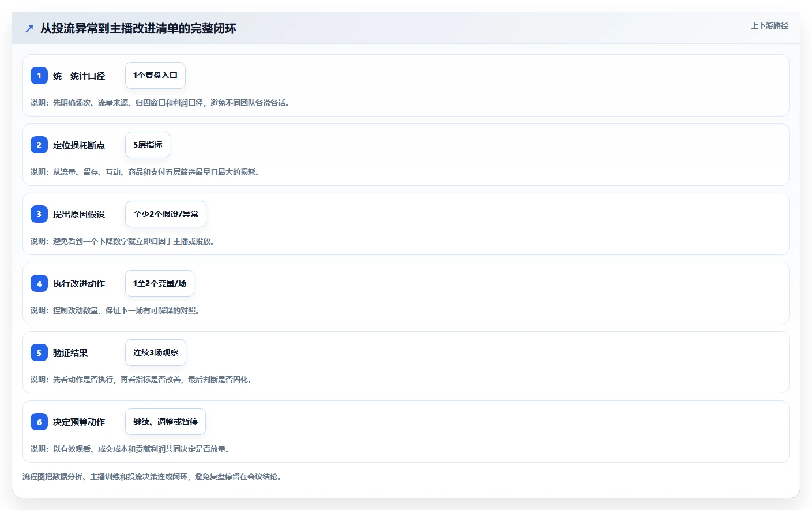The height and width of the screenshot is (510, 812).
Task: Click the description starting 控制改动数量
Action: tap(115, 310)
